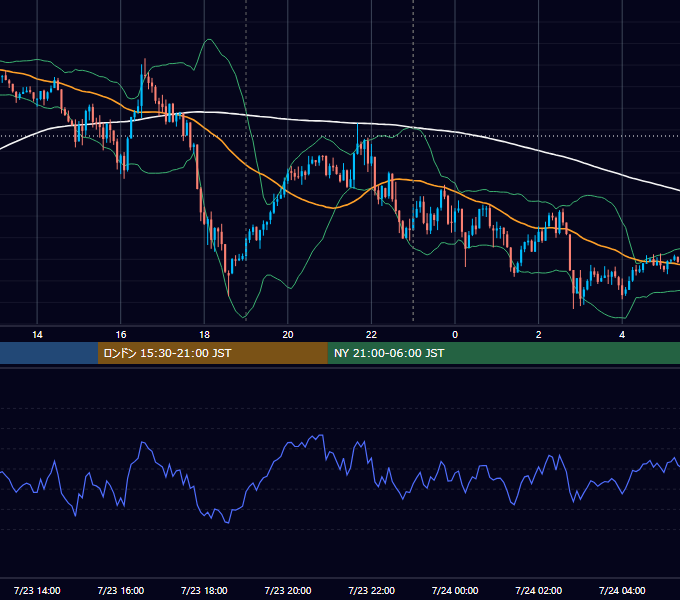Click the 20 hour axis label

(x=288, y=335)
